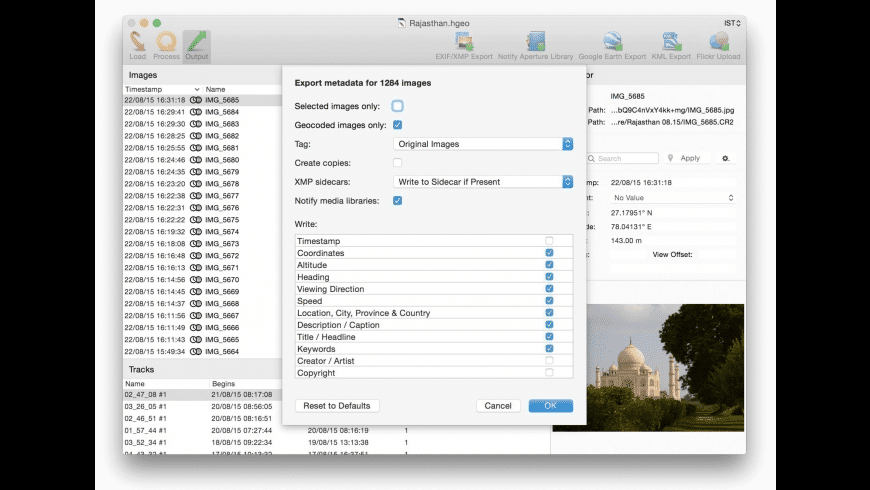Click the Search field in inspector
Screen dimensions: 870x490
click(x=624, y=158)
